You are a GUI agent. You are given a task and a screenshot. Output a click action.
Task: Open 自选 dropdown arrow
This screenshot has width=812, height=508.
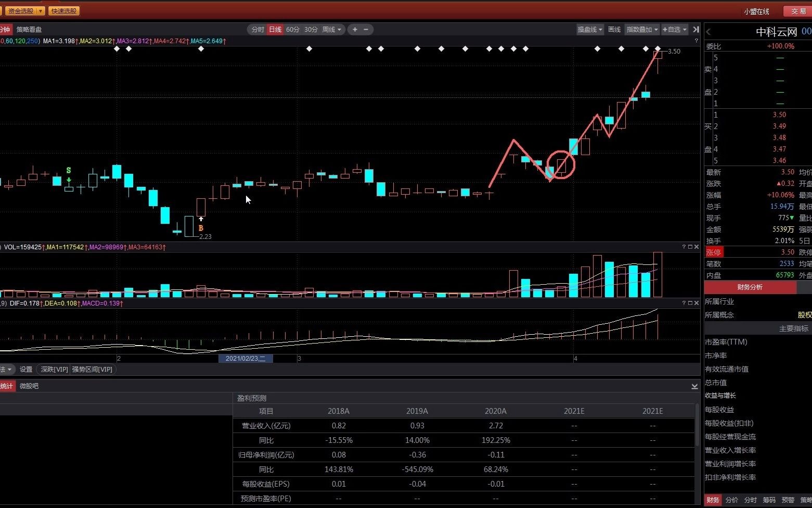(685, 30)
